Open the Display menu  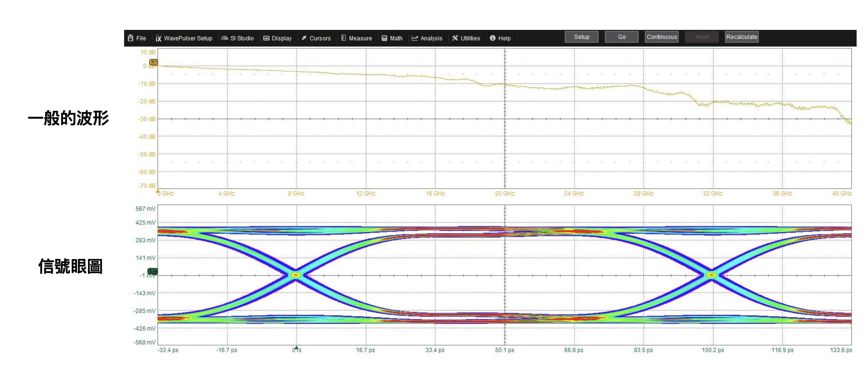[277, 38]
